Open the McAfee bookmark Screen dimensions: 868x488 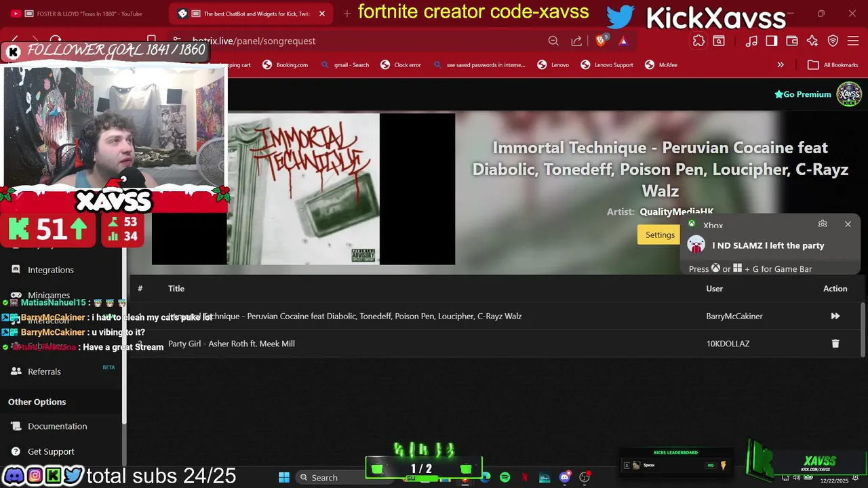661,65
